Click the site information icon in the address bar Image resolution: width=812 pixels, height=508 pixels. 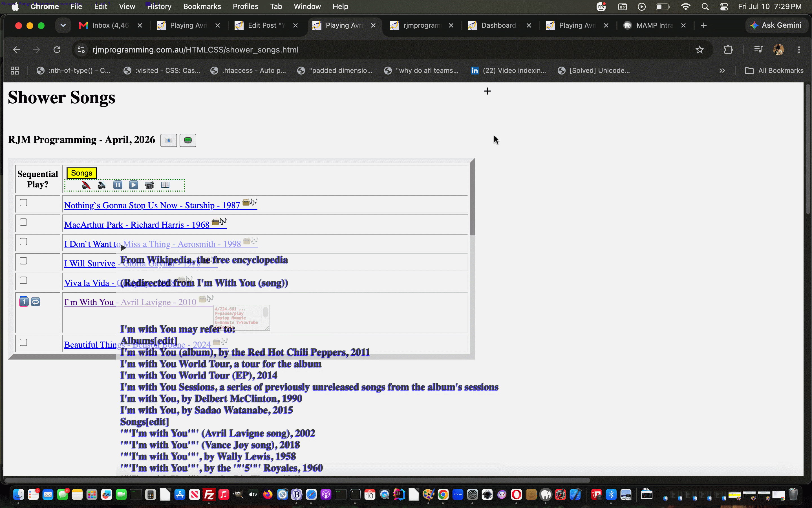point(81,50)
